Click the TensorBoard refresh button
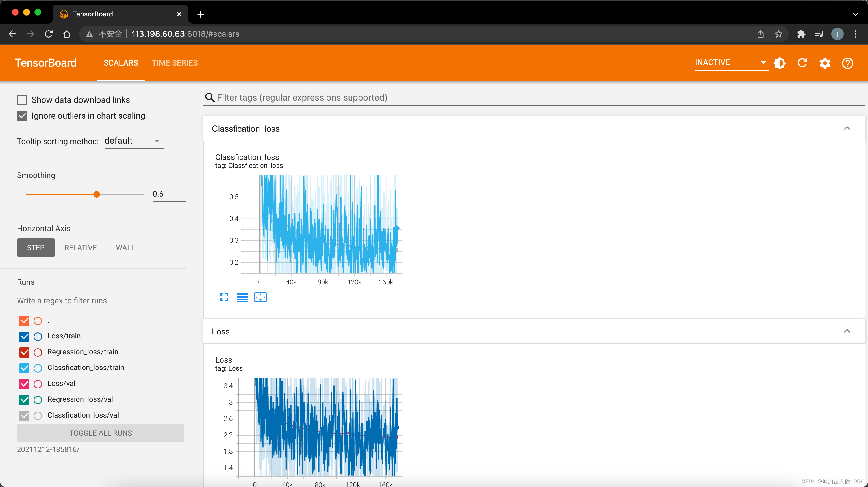The height and width of the screenshot is (487, 868). (x=802, y=63)
